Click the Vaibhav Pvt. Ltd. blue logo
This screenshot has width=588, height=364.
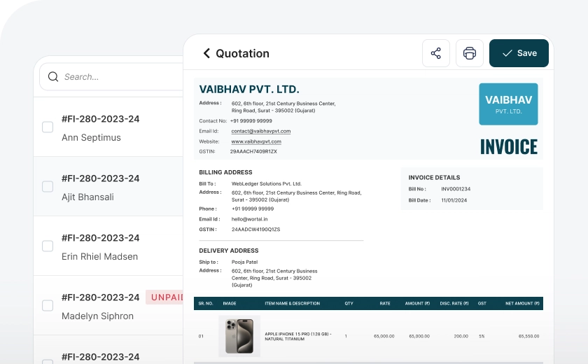(508, 104)
